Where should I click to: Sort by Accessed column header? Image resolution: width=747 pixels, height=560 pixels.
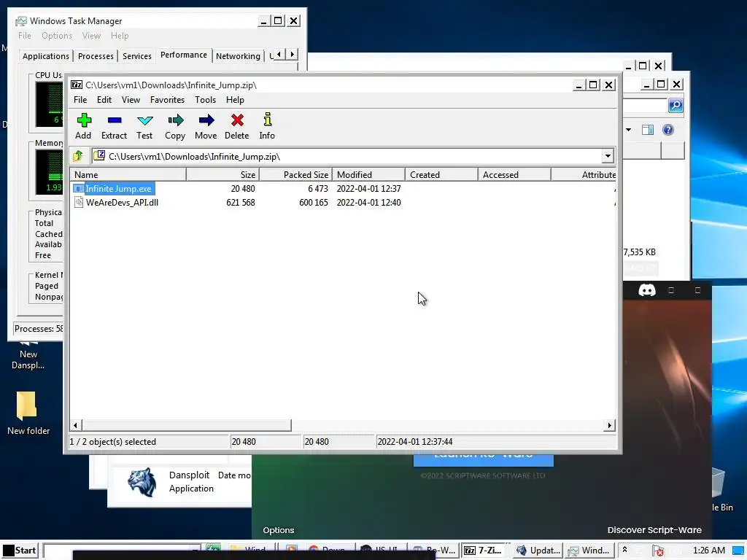point(514,175)
